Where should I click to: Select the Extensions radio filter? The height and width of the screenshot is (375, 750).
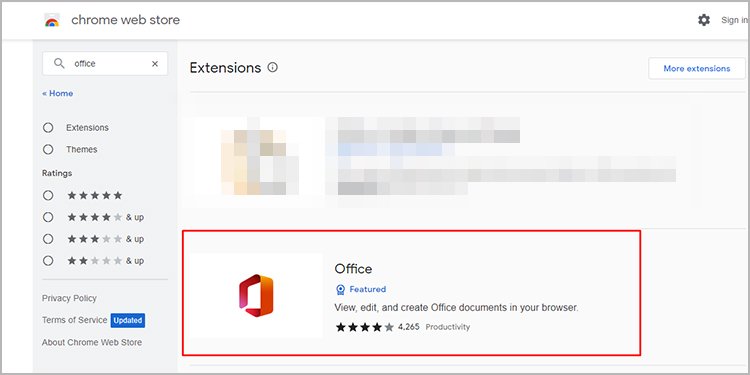coord(48,128)
